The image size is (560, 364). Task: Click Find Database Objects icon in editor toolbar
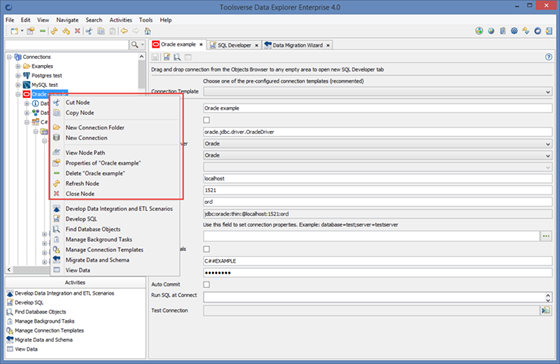click(177, 57)
